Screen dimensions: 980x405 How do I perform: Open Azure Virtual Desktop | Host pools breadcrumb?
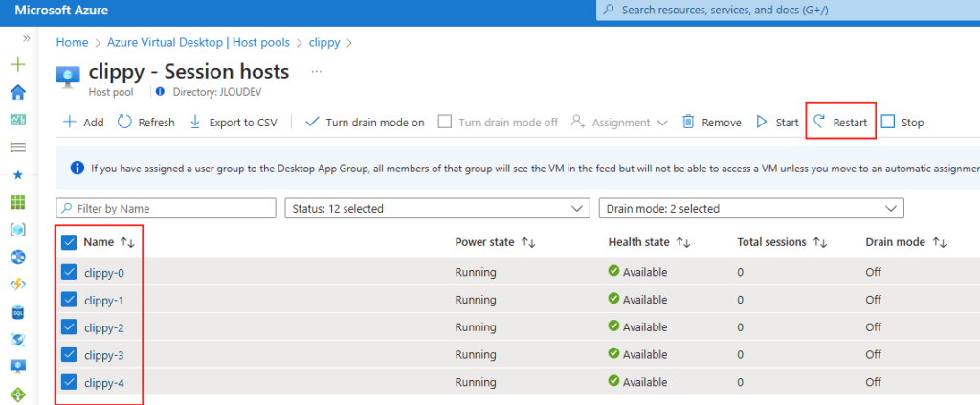pyautogui.click(x=199, y=42)
